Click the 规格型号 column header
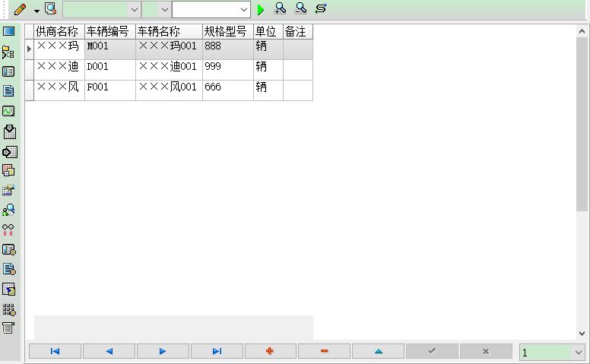 click(228, 32)
